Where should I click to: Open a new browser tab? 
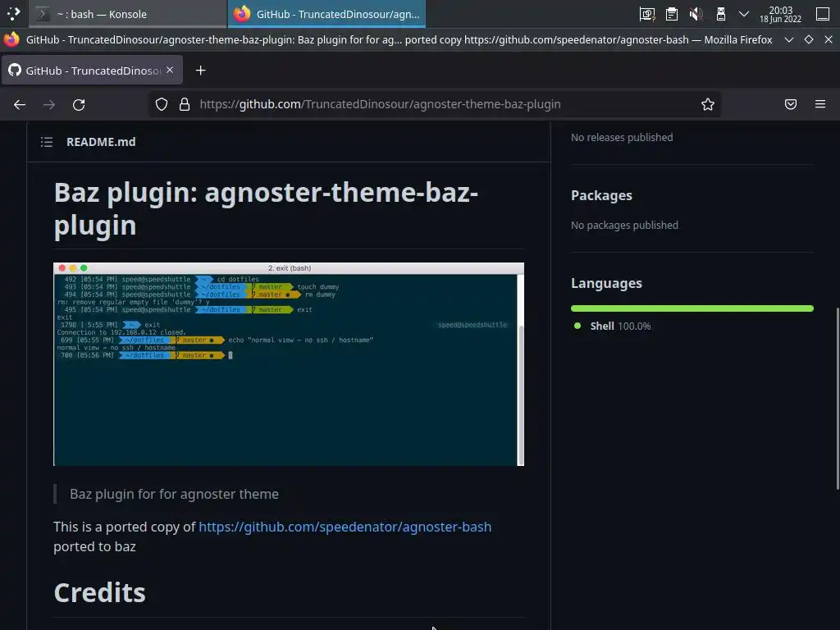(200, 71)
